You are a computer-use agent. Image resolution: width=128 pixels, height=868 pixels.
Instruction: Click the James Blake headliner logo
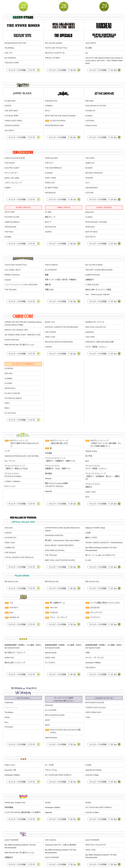[x=22, y=93]
